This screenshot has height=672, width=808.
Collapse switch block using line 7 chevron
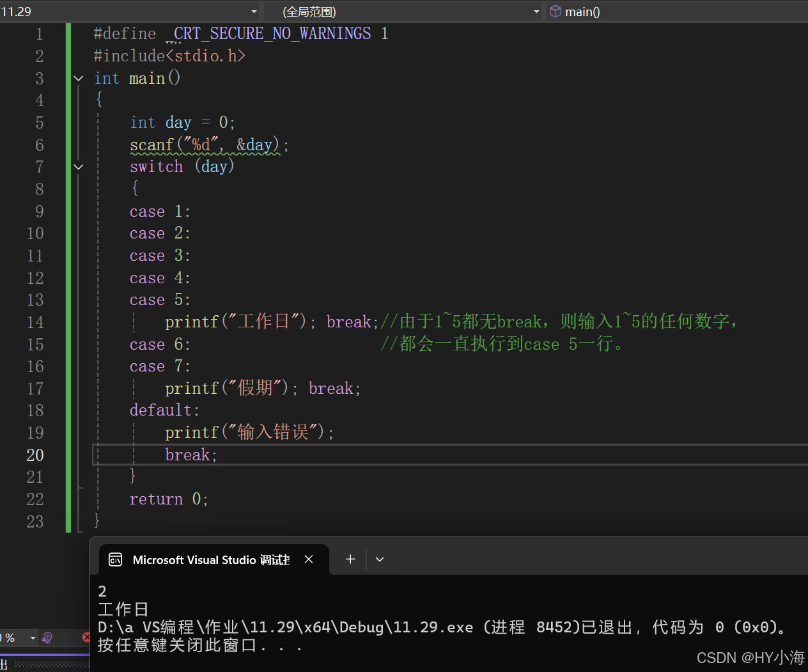(78, 167)
